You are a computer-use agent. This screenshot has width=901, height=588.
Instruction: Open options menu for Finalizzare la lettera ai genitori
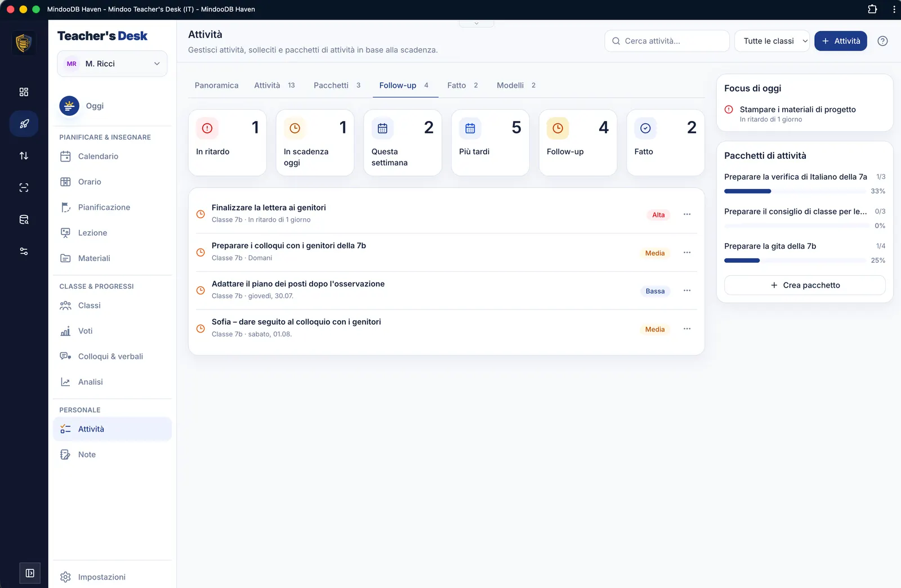687,214
